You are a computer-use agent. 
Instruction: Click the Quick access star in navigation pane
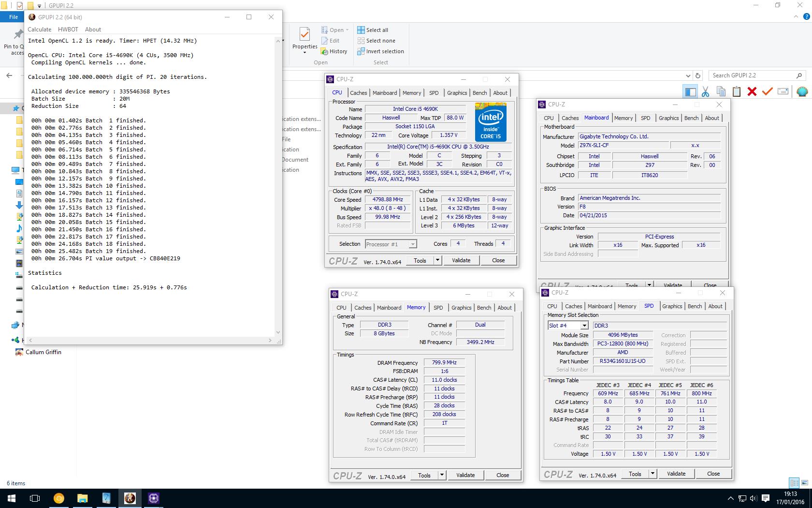pos(16,108)
